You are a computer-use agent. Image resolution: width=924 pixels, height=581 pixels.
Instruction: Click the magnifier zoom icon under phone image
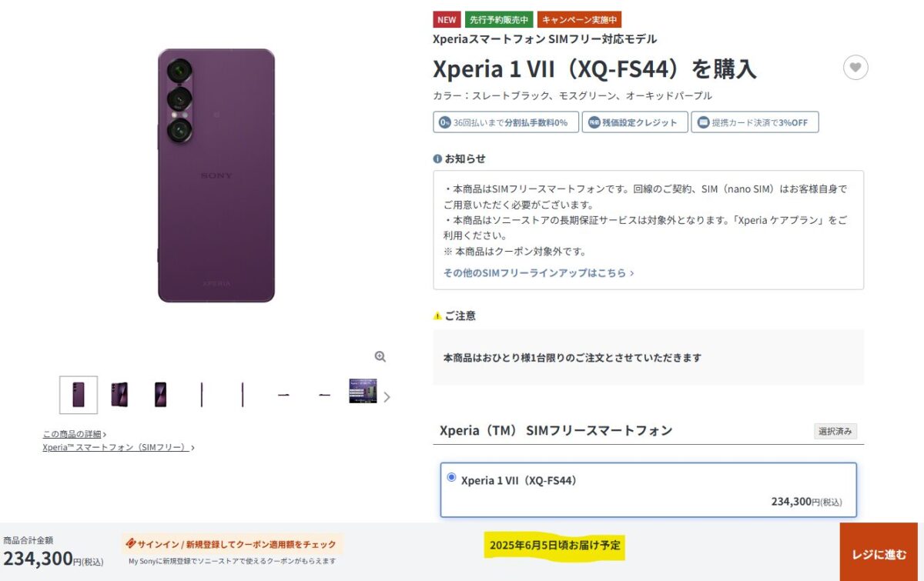pos(380,356)
